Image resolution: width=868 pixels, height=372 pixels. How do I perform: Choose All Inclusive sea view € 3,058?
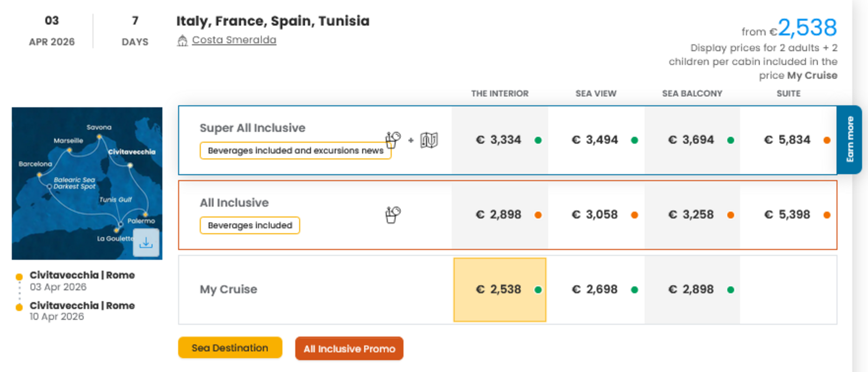595,215
